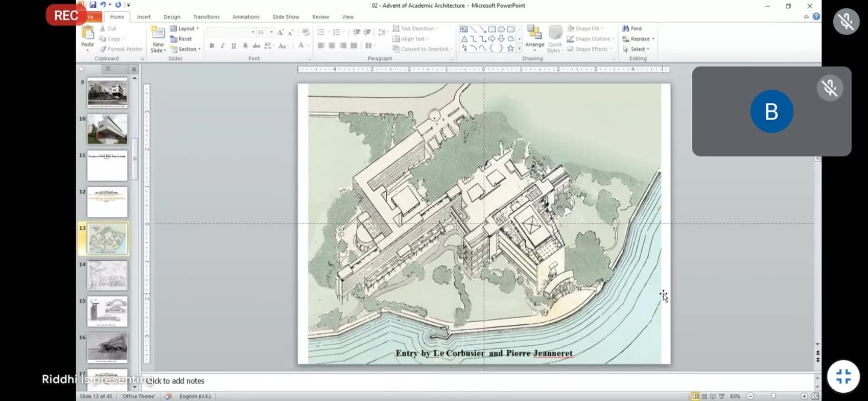Decrease the font size
Screen dimensions: 868x401
(x=291, y=32)
